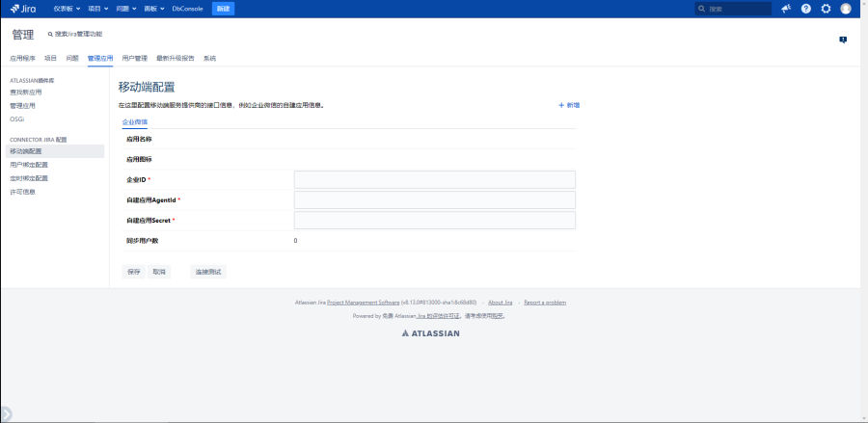The height and width of the screenshot is (423, 868).
Task: Expand the 面板 dropdown menu
Action: [x=153, y=9]
